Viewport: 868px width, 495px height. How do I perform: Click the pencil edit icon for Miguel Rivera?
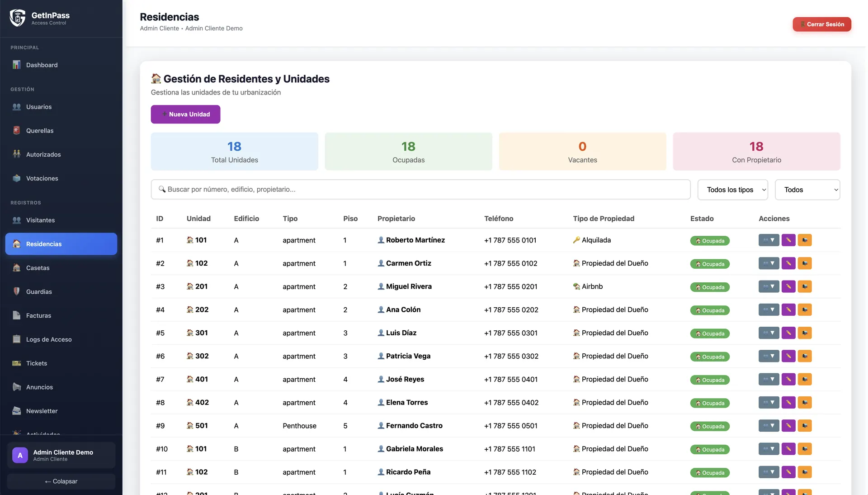pyautogui.click(x=788, y=286)
